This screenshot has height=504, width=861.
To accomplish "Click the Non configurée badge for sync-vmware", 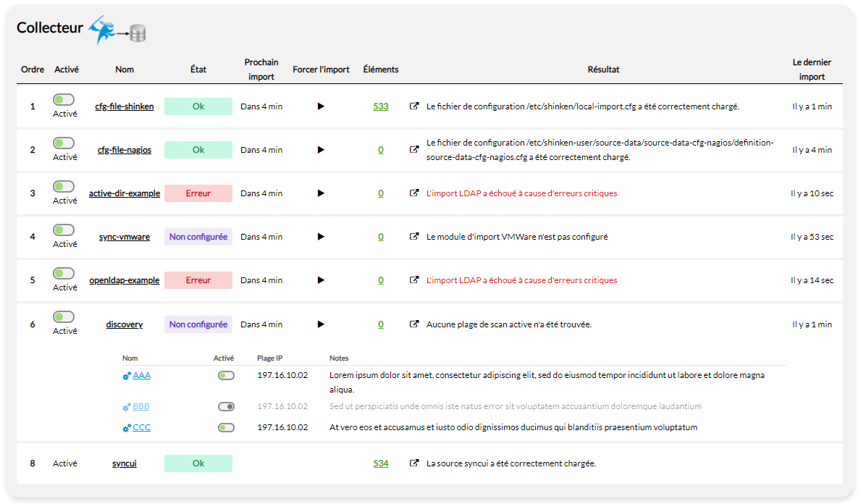I will tap(198, 237).
